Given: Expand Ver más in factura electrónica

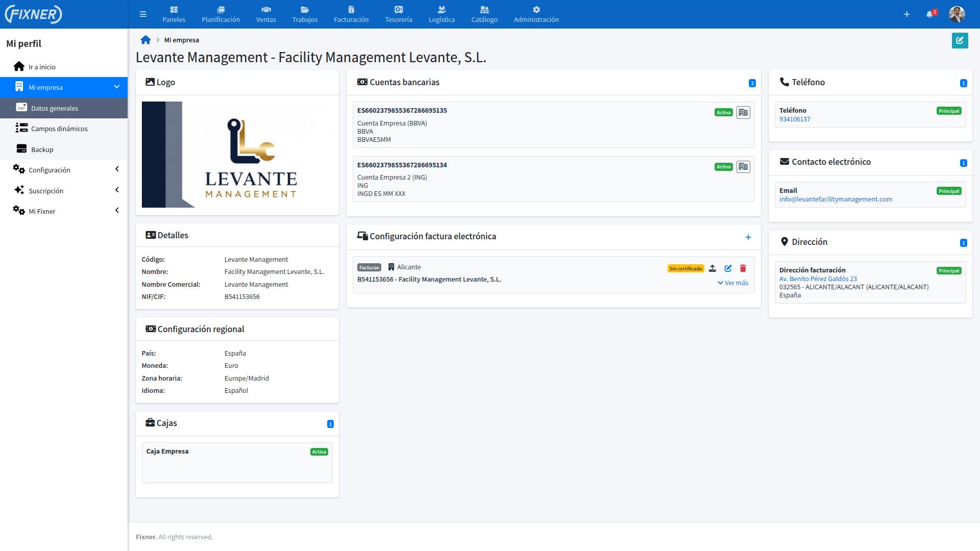Looking at the screenshot, I should tap(733, 283).
